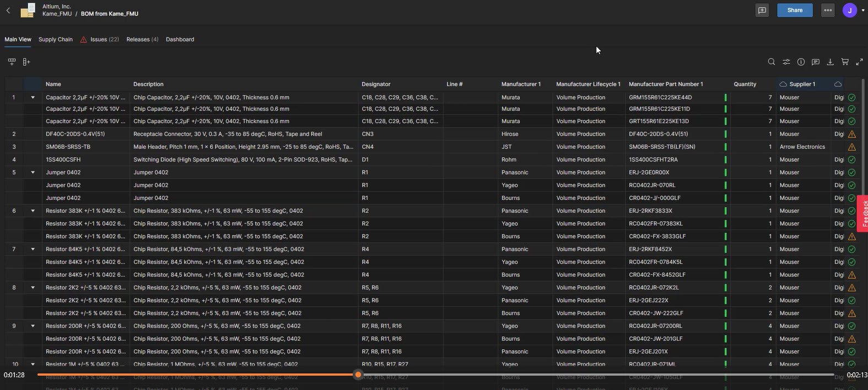Collapse the Capacitor 2,2µF row group
This screenshot has height=390, width=868.
(33, 98)
